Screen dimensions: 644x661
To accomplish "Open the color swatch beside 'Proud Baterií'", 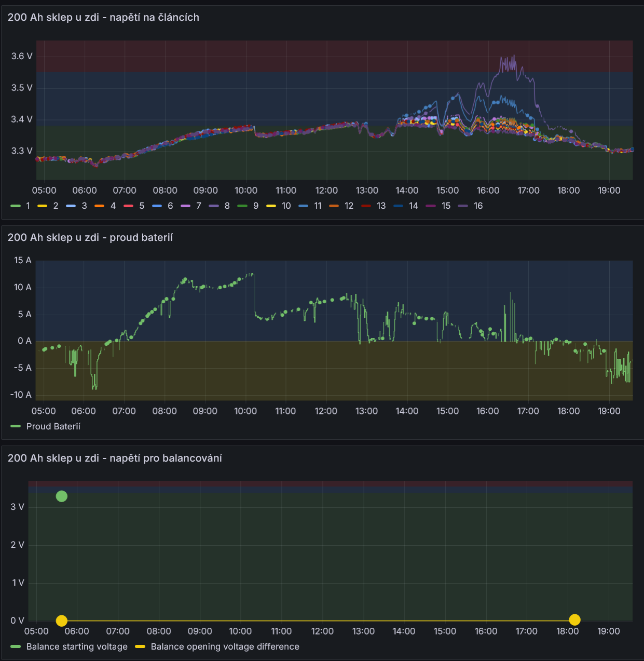I will coord(16,426).
